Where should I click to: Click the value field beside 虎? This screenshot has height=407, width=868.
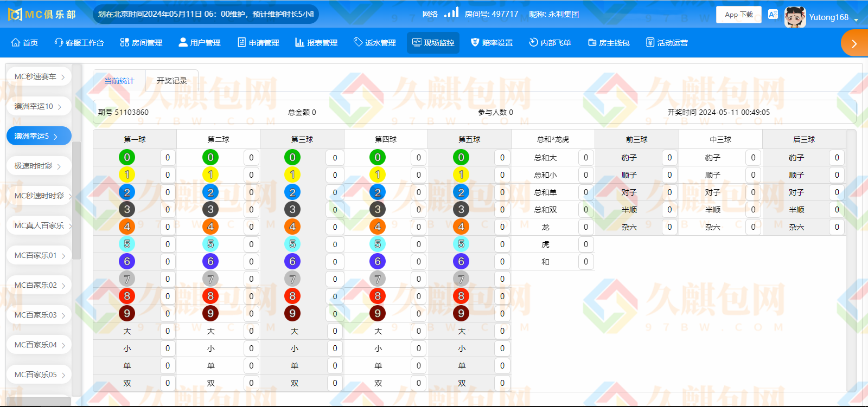(x=586, y=244)
